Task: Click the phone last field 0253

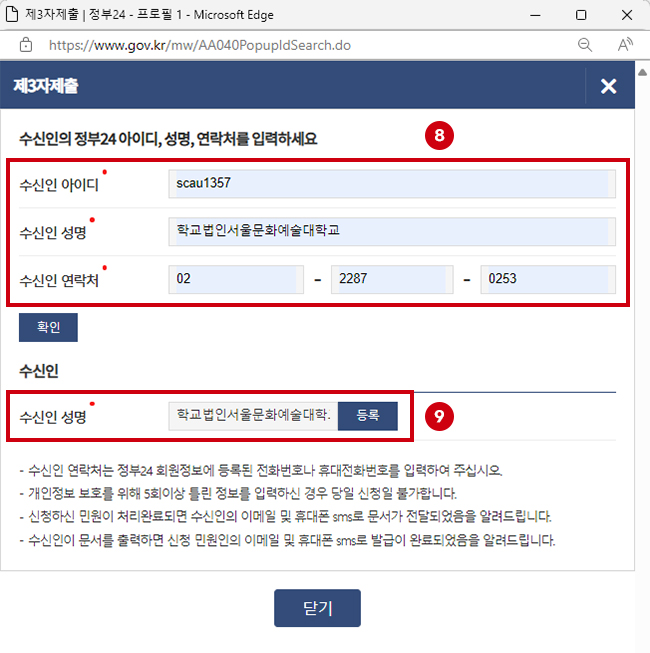Action: 548,279
